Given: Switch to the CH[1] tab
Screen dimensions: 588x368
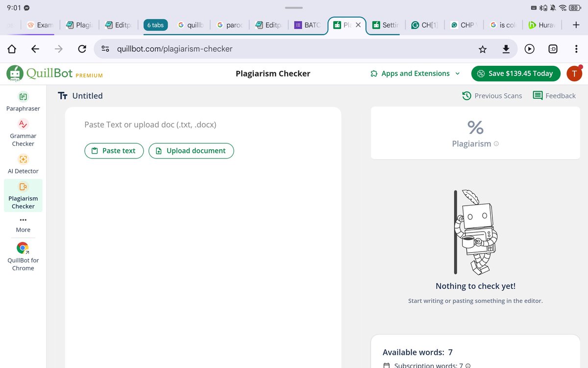Looking at the screenshot, I should click(x=425, y=25).
